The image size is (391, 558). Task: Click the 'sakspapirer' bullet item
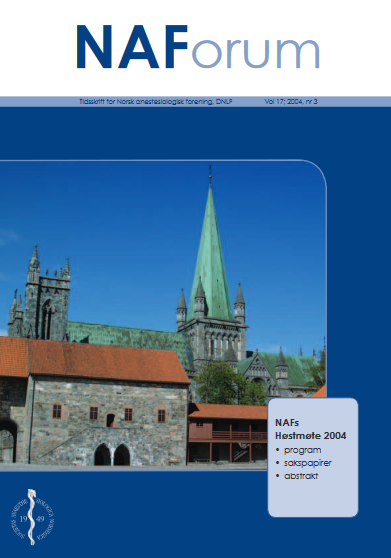304,463
